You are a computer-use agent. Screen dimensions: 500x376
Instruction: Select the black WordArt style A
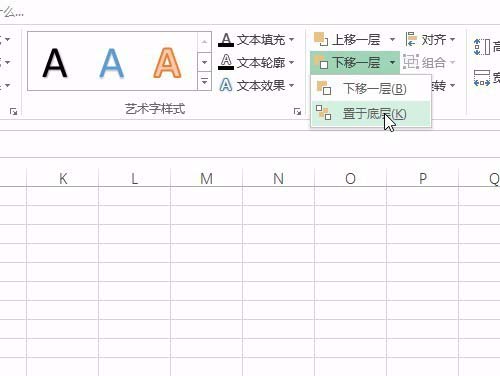(55, 62)
